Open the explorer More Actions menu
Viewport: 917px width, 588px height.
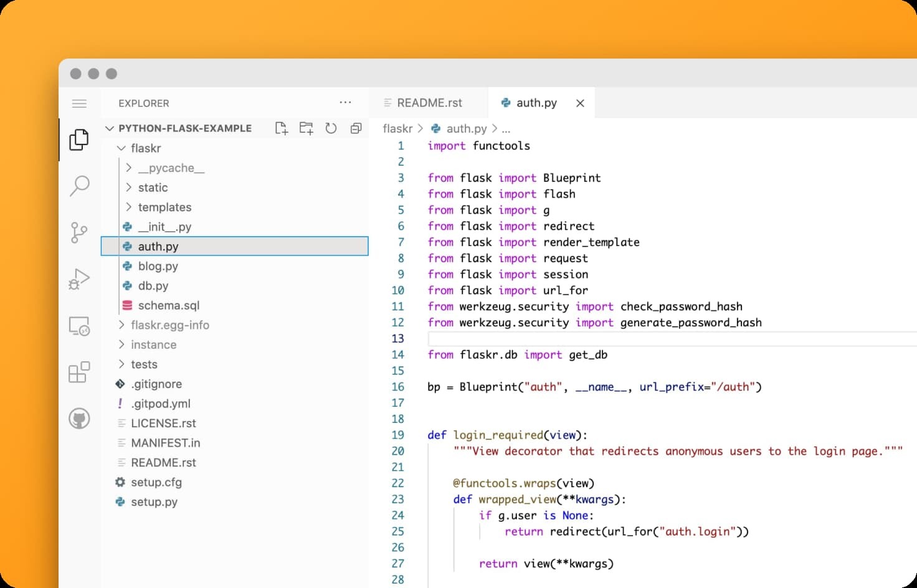(345, 102)
